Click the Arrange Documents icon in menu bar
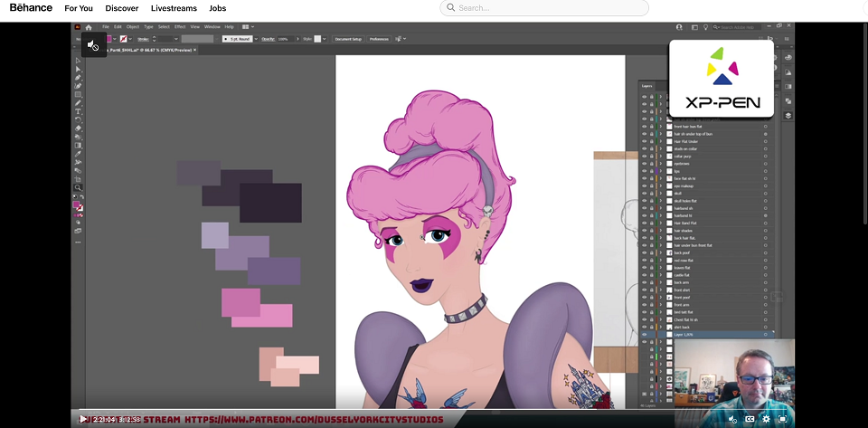The image size is (868, 428). point(246,26)
